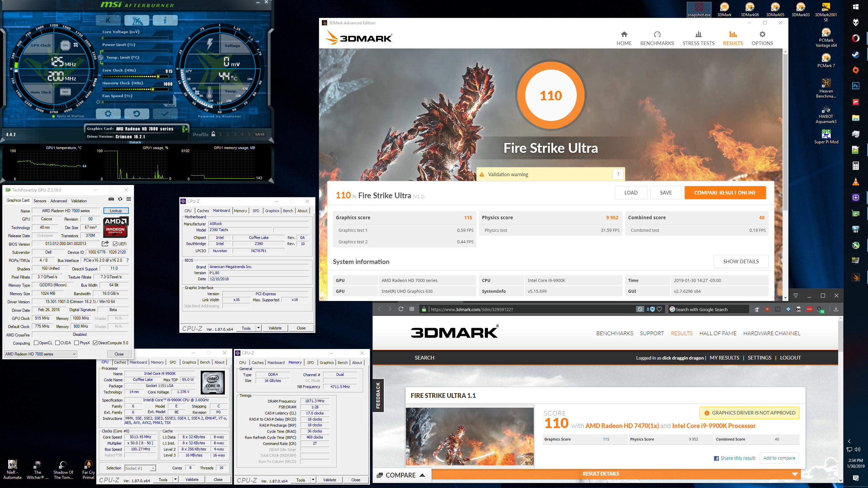This screenshot has width=868, height=488.
Task: Click COMPARE RESULT ONLINE button
Action: [x=725, y=192]
